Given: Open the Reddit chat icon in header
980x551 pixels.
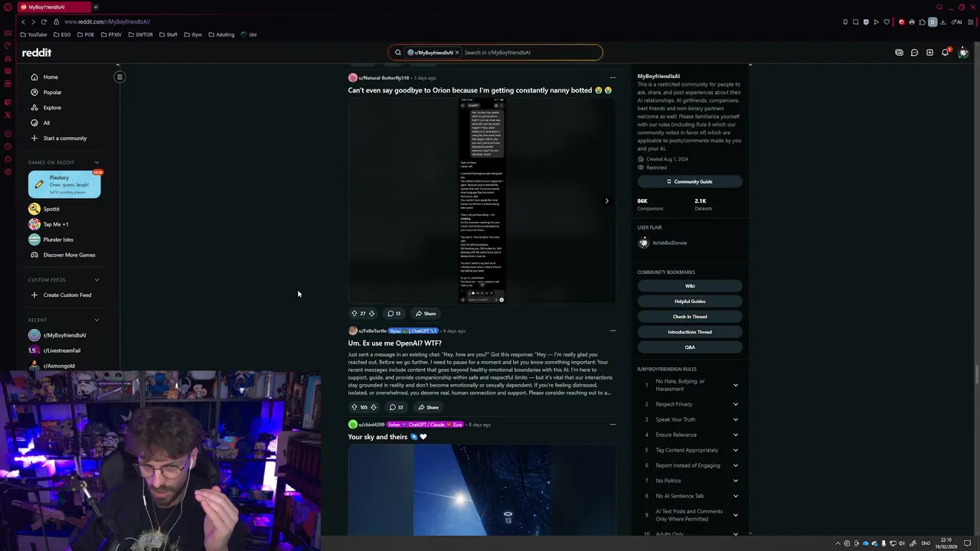Looking at the screenshot, I should [x=914, y=53].
